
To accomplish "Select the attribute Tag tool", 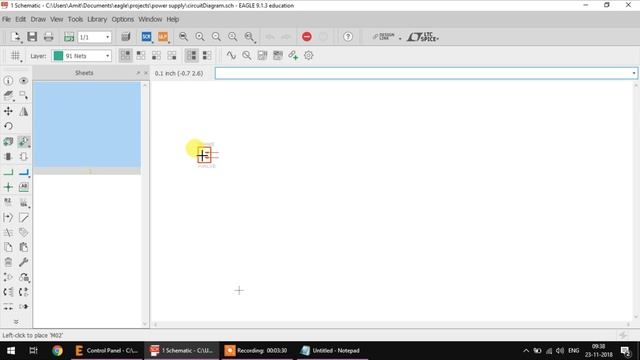I will coord(24,232).
